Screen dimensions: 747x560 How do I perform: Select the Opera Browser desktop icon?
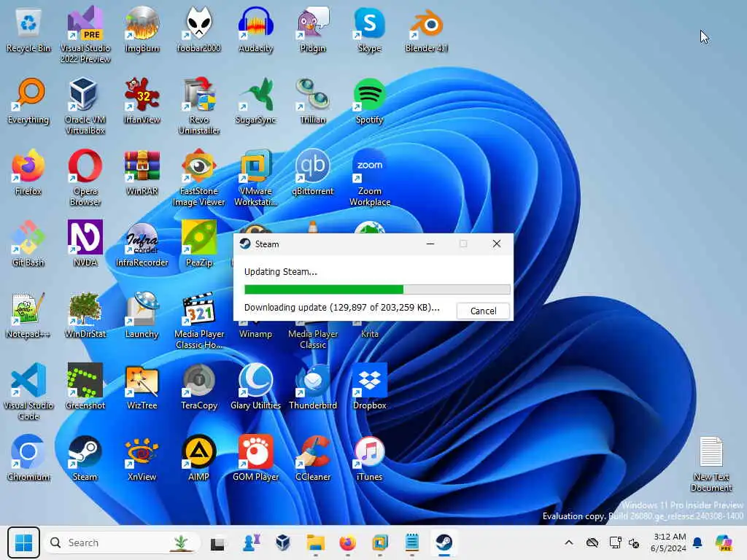(x=85, y=178)
